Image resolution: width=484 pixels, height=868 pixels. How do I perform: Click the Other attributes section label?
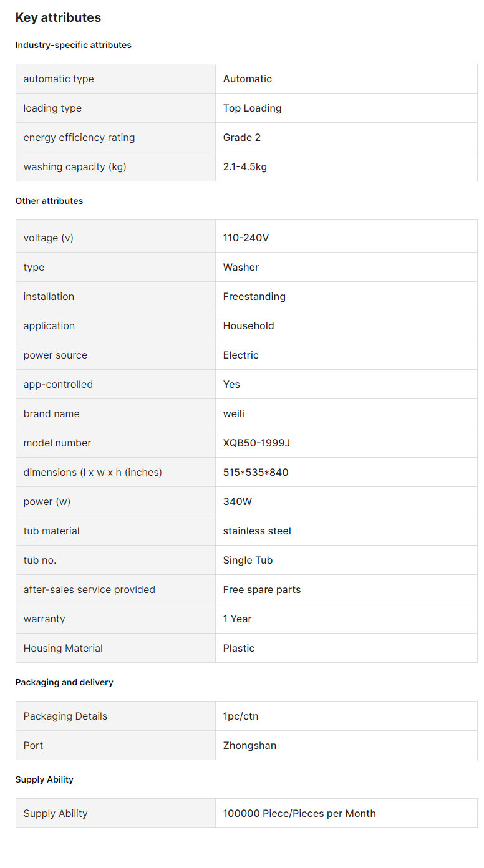49,201
